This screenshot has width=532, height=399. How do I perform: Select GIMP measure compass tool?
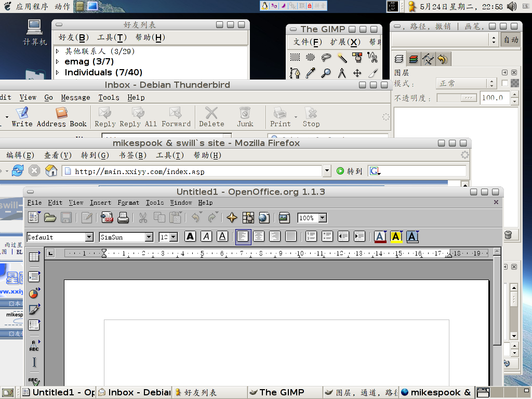[x=342, y=73]
